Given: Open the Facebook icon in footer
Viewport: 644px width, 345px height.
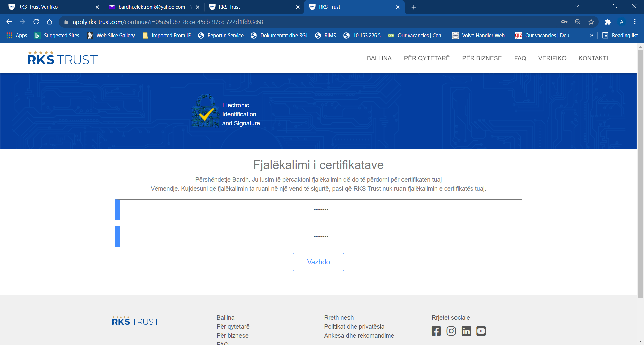Looking at the screenshot, I should pos(436,331).
